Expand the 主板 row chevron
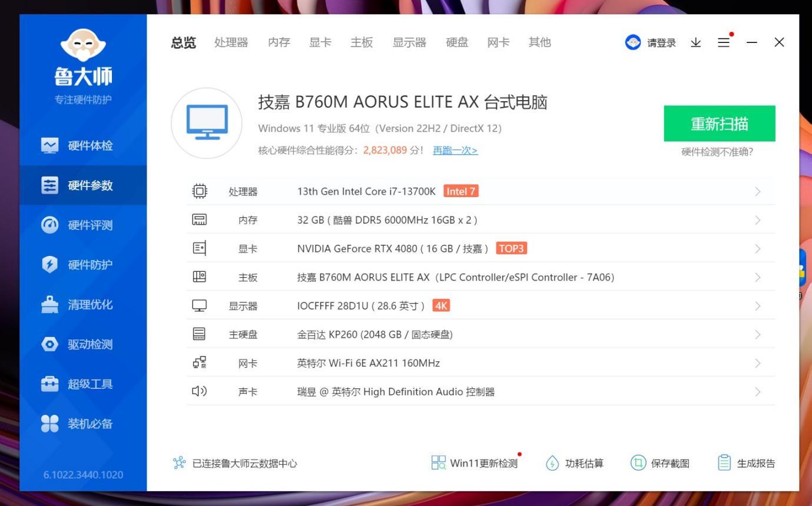Viewport: 812px width, 506px height. pyautogui.click(x=758, y=277)
